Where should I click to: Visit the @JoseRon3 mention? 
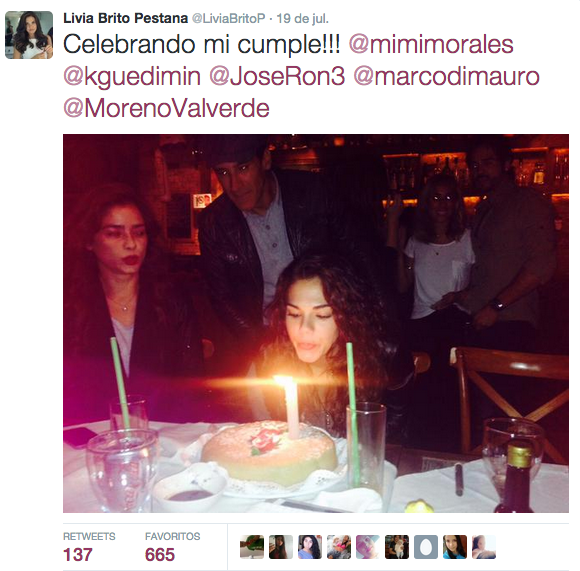(277, 76)
